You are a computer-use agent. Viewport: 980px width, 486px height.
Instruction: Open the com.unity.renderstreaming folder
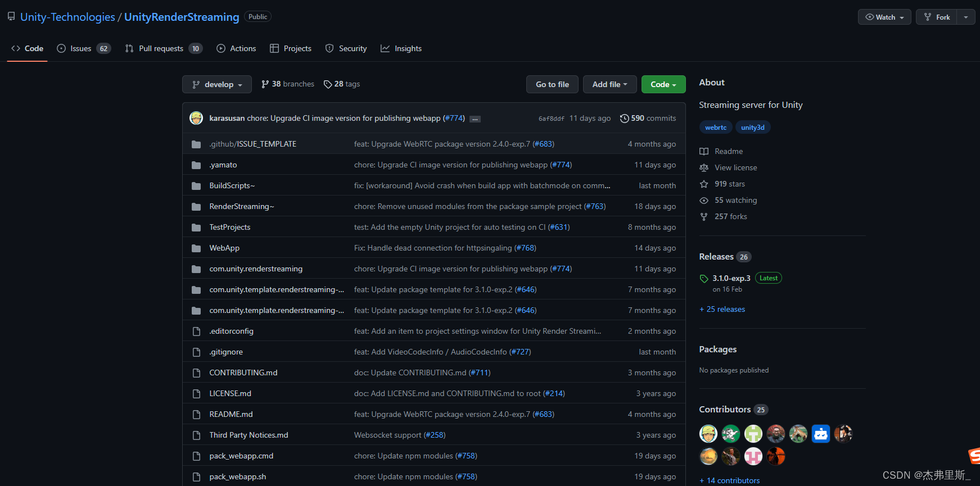click(256, 269)
